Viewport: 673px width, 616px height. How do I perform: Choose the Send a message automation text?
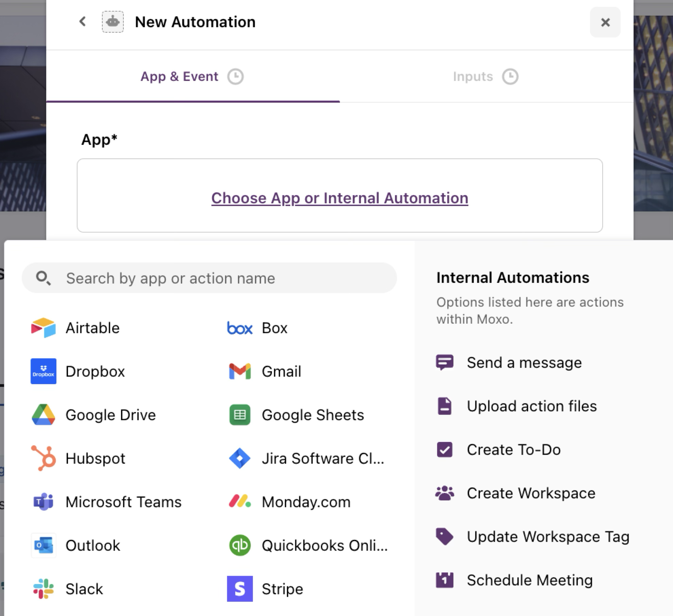[524, 363]
